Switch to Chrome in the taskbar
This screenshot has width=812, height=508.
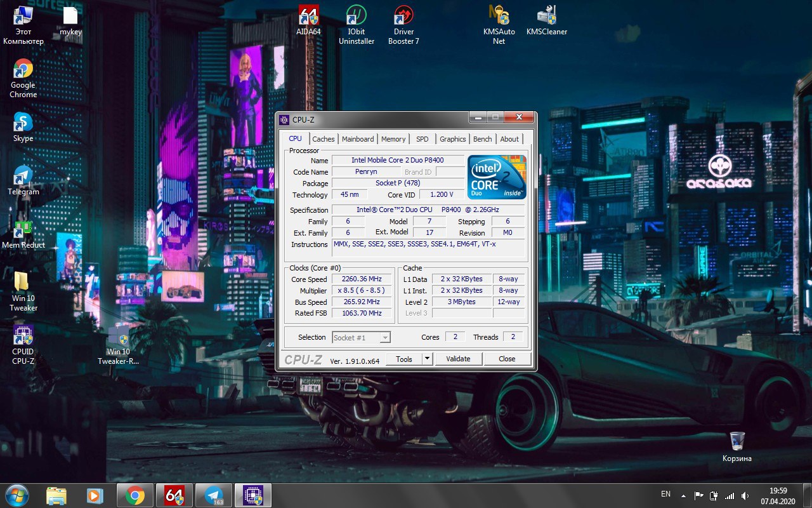[x=135, y=495]
